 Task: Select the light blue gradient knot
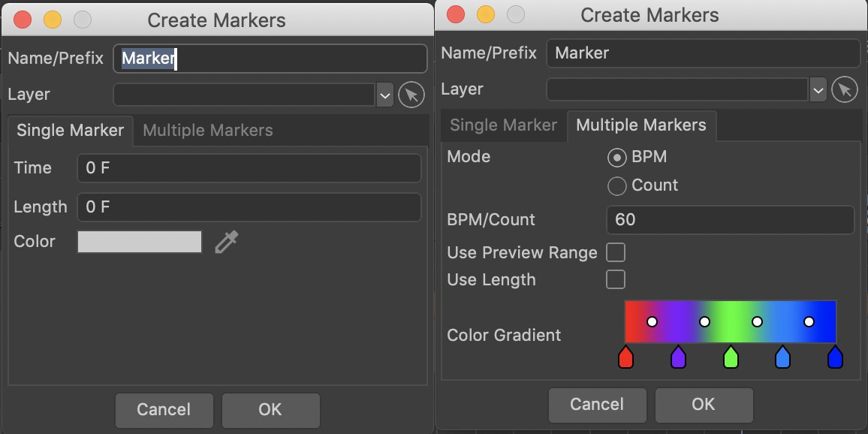(782, 357)
